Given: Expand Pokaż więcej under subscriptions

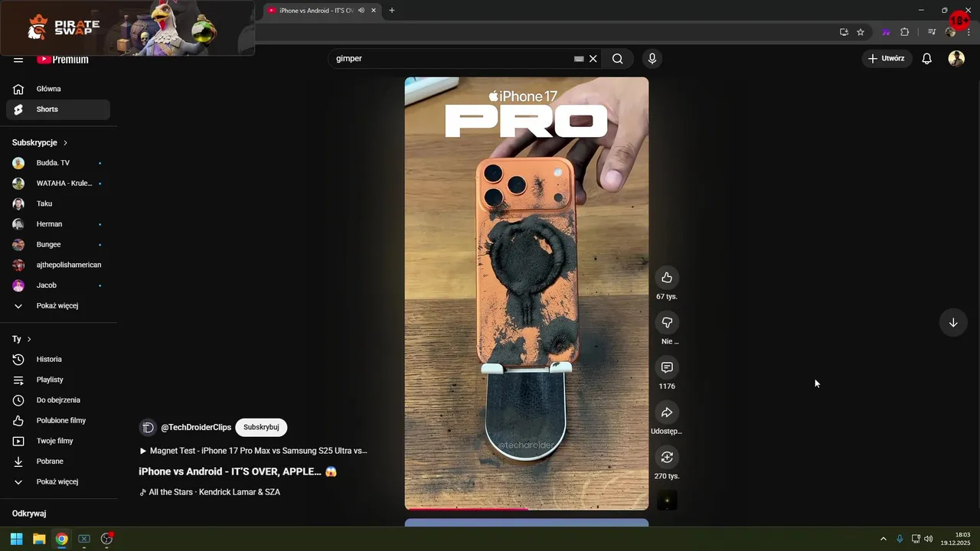Looking at the screenshot, I should pyautogui.click(x=58, y=306).
